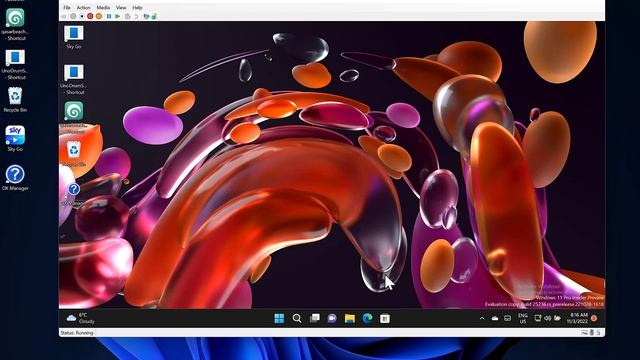This screenshot has height=360, width=640.
Task: Open the File menu in VM connection
Action: (x=67, y=7)
